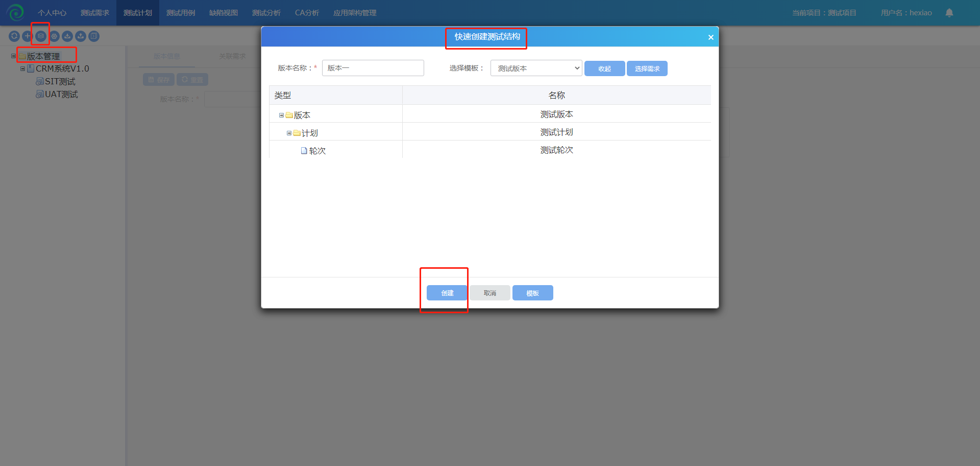This screenshot has width=980, height=466.
Task: Click the download import icon in toolbar
Action: (67, 36)
